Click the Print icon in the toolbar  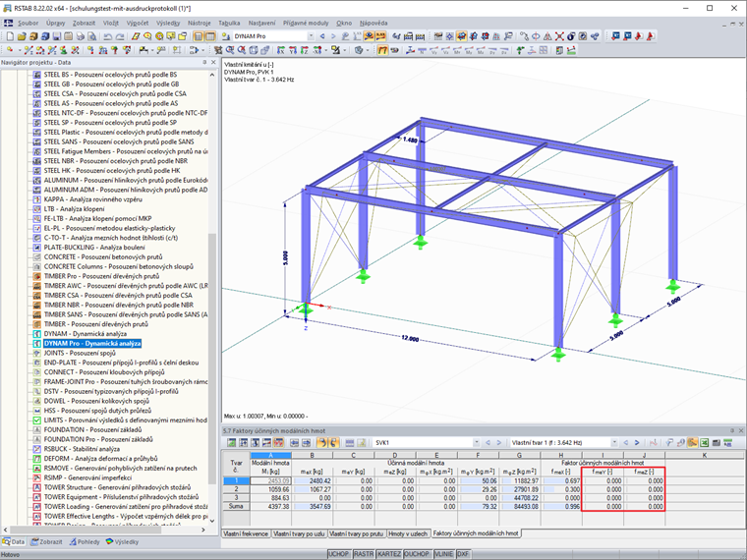(x=80, y=36)
